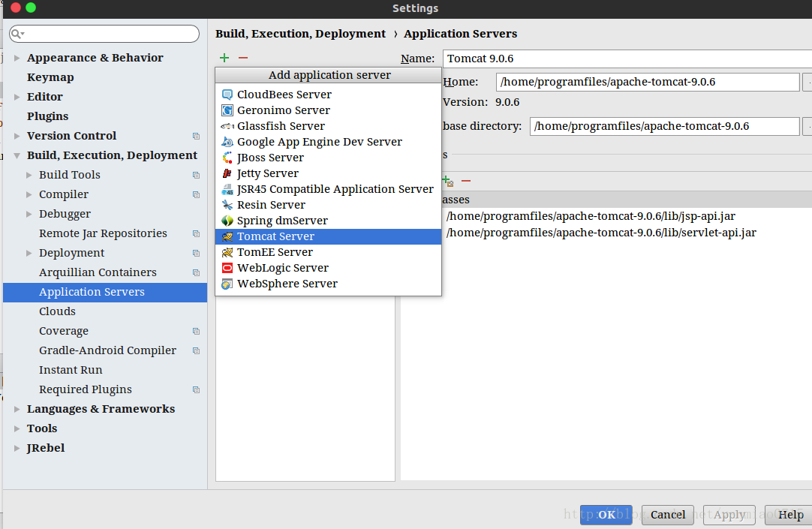Click the Jetty Server icon

pyautogui.click(x=227, y=173)
